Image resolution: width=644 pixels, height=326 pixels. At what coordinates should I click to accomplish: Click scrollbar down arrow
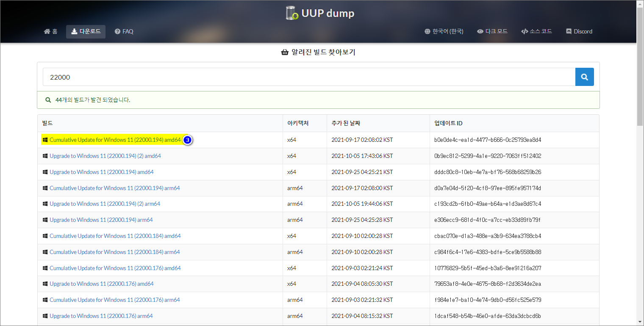(x=640, y=322)
